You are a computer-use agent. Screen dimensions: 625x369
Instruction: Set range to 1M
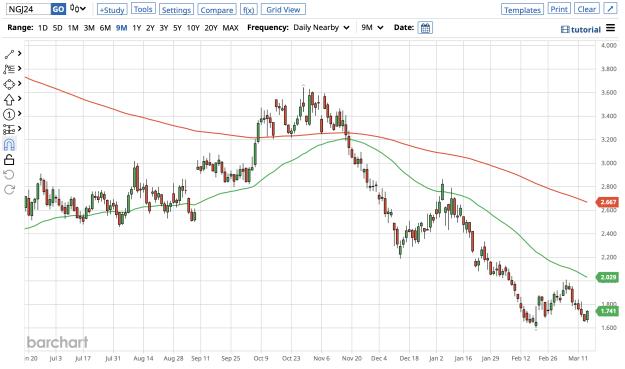(x=73, y=28)
